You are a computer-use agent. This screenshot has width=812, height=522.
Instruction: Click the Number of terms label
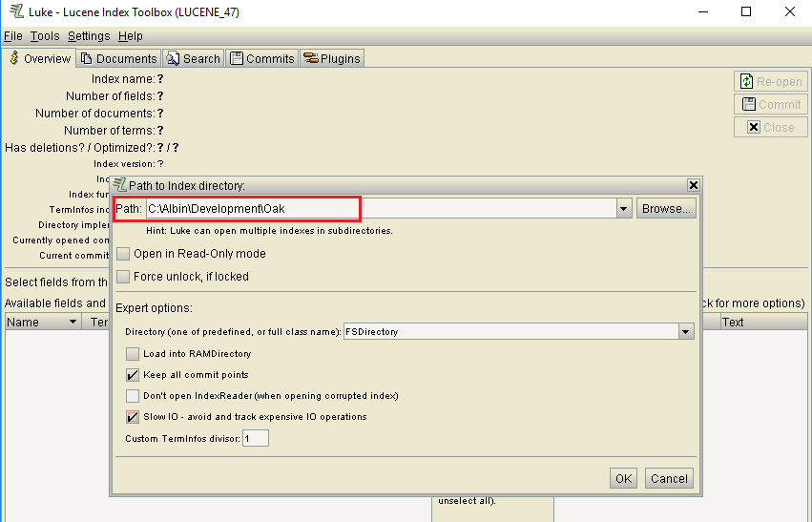pyautogui.click(x=110, y=130)
